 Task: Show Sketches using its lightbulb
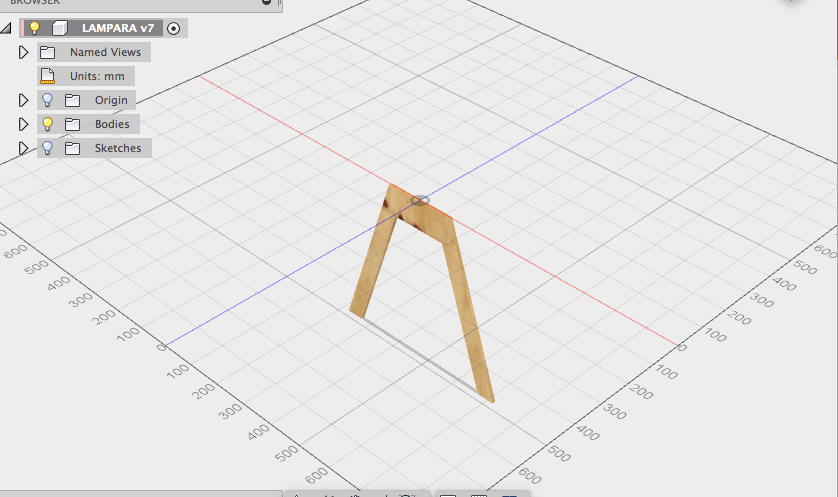[48, 148]
